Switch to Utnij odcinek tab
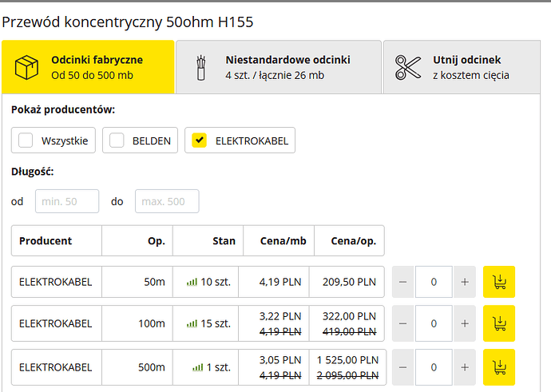551x392 pixels. (x=462, y=67)
